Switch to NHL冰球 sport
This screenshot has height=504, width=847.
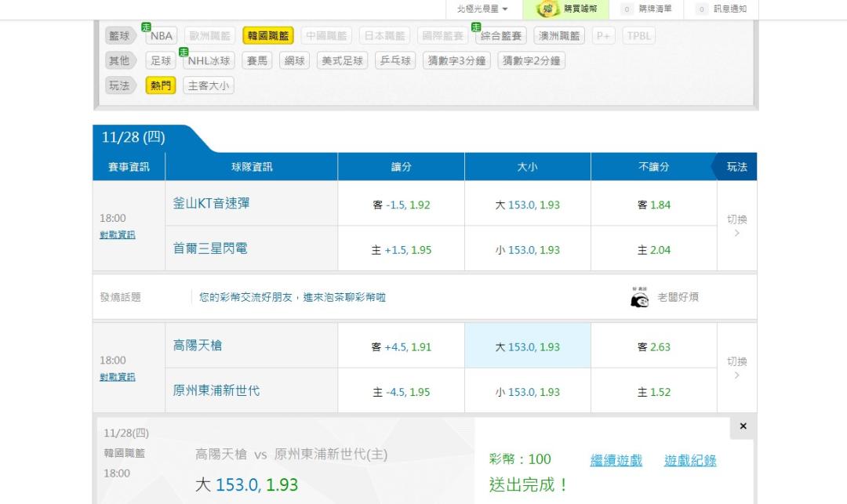[x=209, y=60]
